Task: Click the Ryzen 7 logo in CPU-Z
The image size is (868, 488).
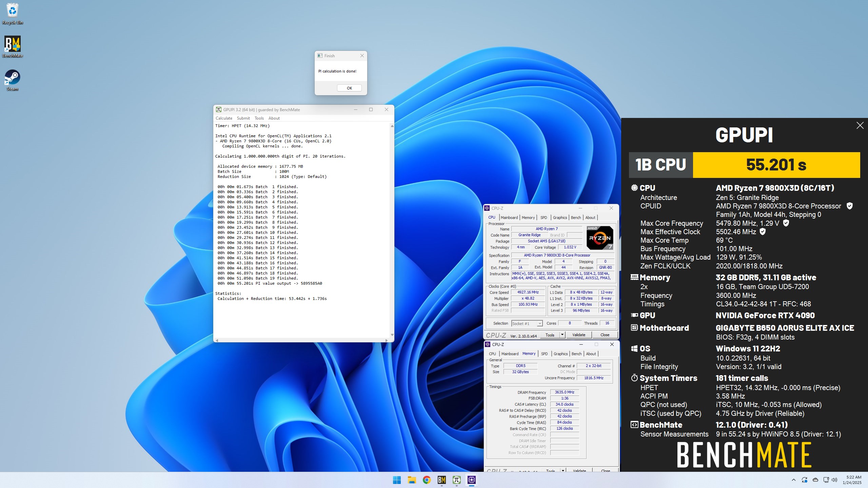Action: point(599,238)
